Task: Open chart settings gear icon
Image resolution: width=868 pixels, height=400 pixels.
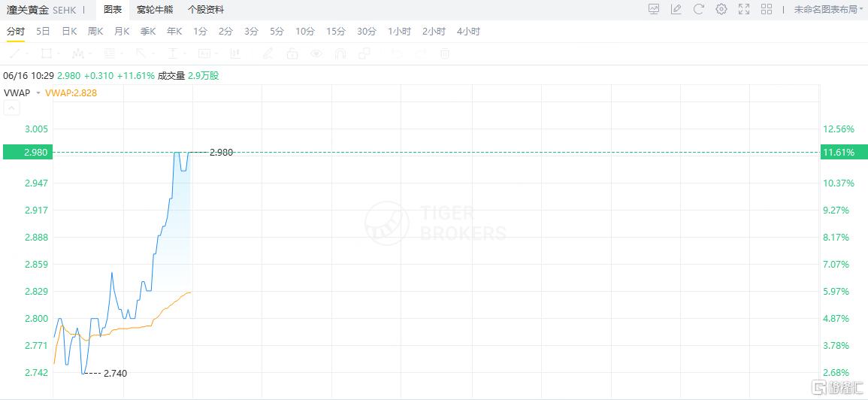Action: click(x=721, y=9)
